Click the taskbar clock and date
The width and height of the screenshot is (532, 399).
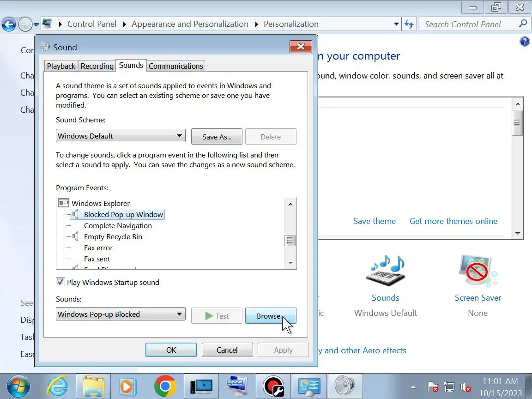[x=500, y=387]
